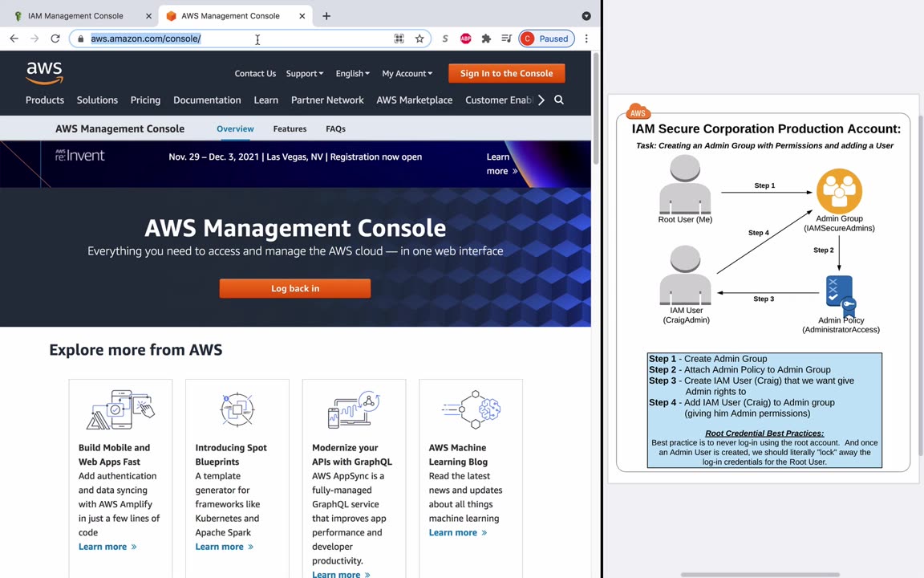The width and height of the screenshot is (924, 578).
Task: Click Learn more under Machine Learning Blog
Action: 458,532
